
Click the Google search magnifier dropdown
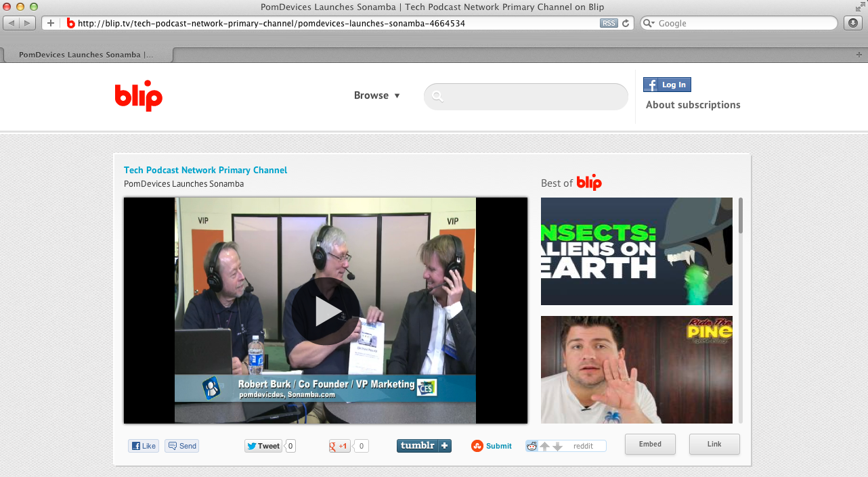[649, 23]
